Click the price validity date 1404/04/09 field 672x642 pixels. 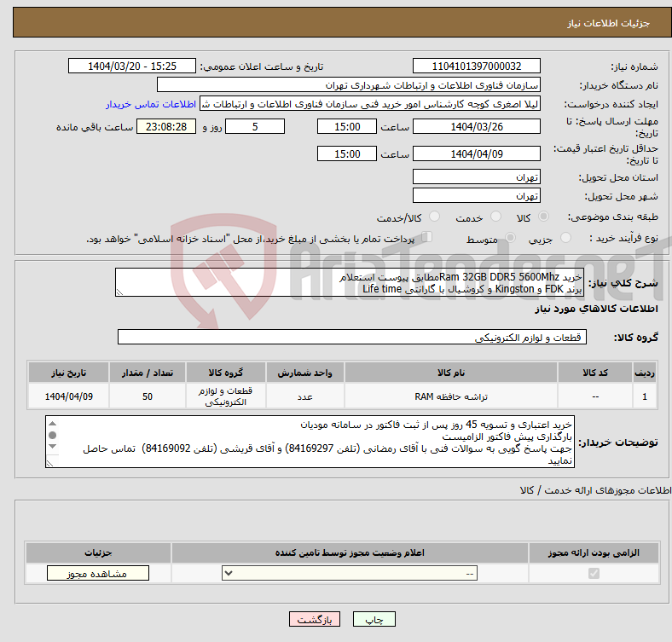(x=476, y=153)
